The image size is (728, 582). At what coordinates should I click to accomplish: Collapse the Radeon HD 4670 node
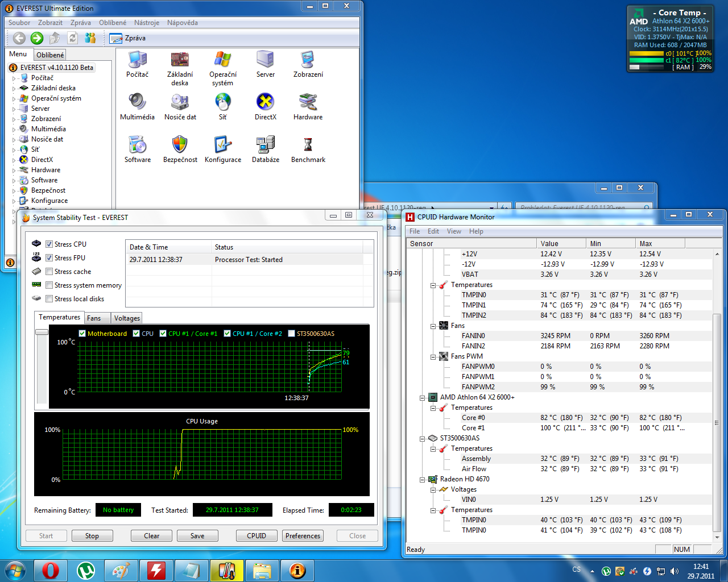(x=422, y=480)
